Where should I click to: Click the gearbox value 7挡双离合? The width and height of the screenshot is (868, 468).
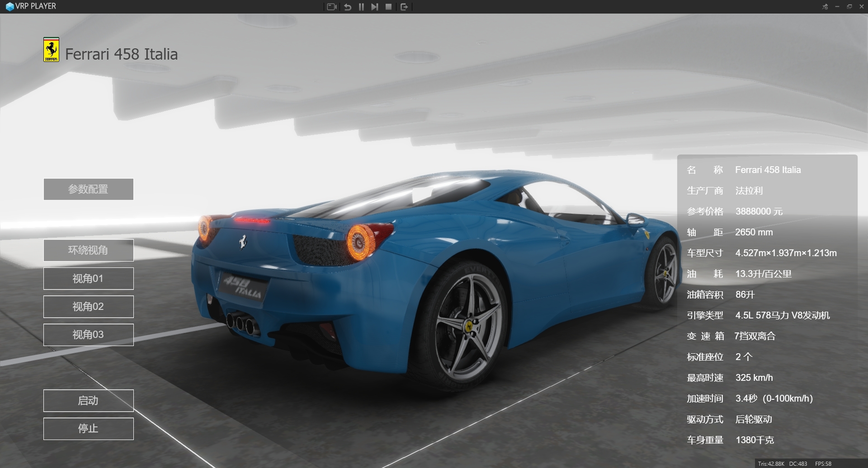coord(755,336)
